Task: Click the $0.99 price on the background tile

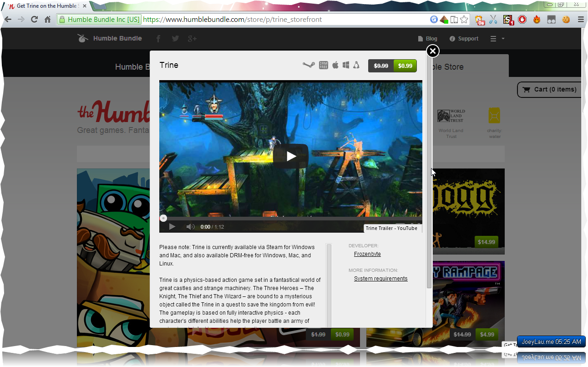Action: [342, 334]
